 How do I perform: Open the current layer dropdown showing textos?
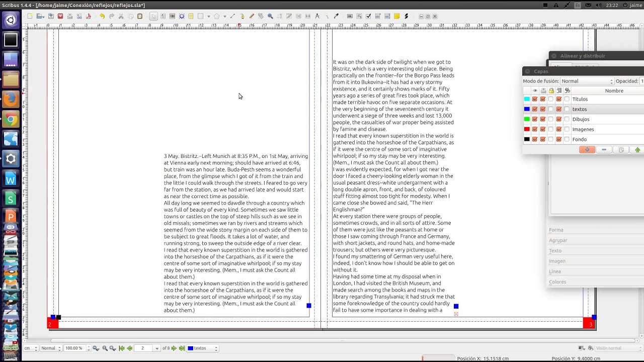(x=203, y=348)
